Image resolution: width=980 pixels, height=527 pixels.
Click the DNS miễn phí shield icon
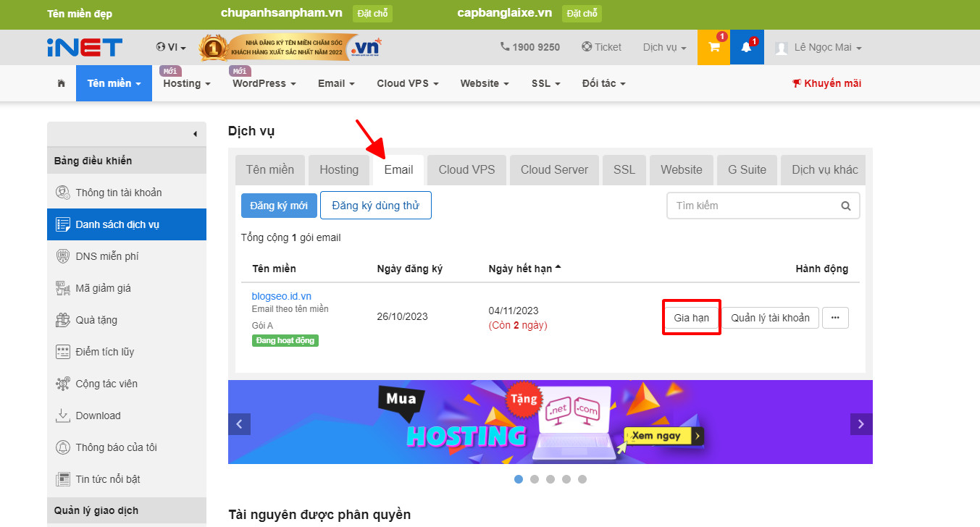[63, 256]
